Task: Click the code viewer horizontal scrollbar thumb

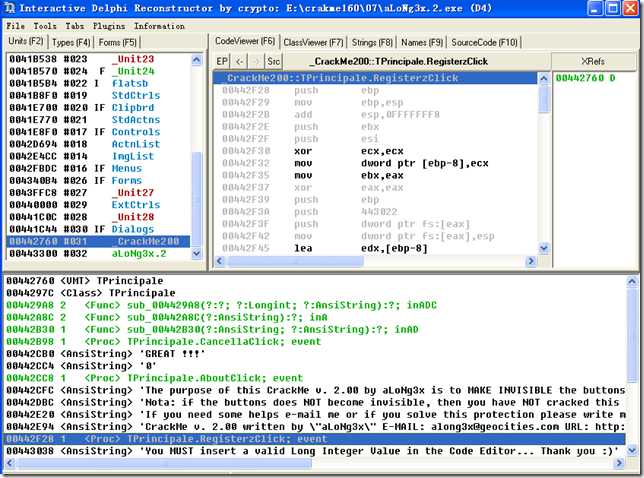Action: [296, 261]
